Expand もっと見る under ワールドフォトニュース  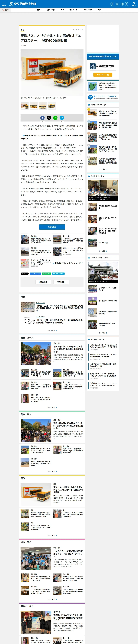tap(103, 333)
